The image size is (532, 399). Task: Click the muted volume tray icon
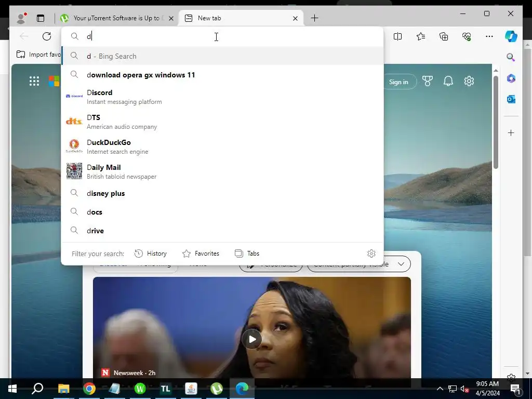(464, 389)
